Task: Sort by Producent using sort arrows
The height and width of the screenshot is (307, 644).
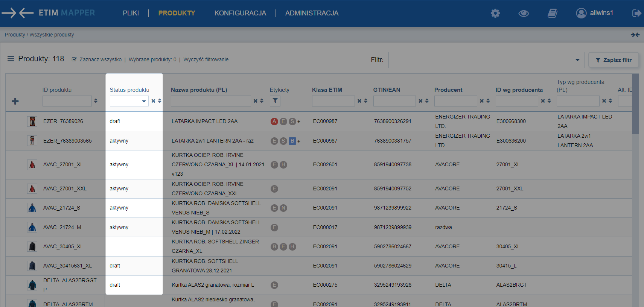Action: [x=488, y=101]
